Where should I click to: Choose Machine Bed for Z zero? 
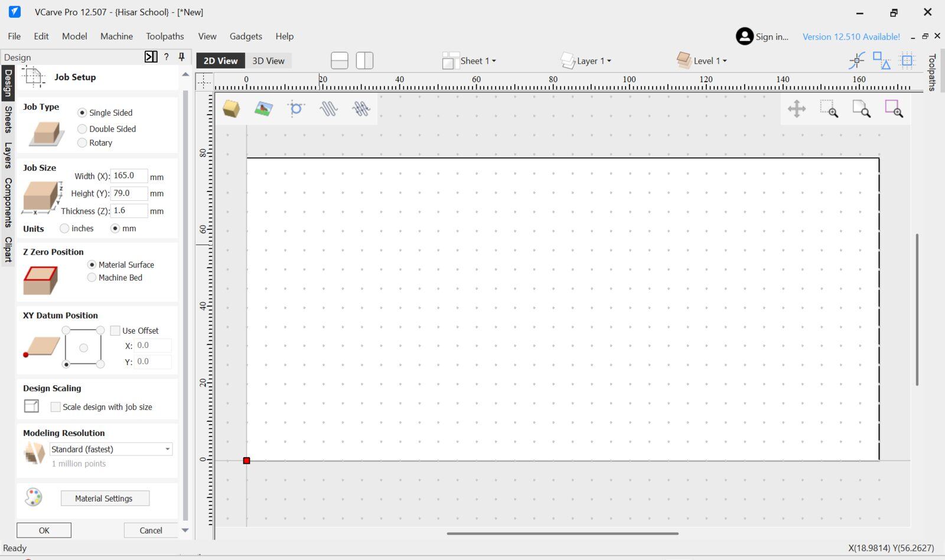[92, 278]
